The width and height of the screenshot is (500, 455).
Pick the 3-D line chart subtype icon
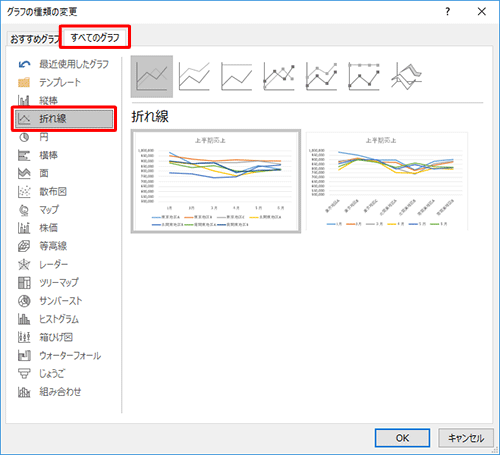406,76
